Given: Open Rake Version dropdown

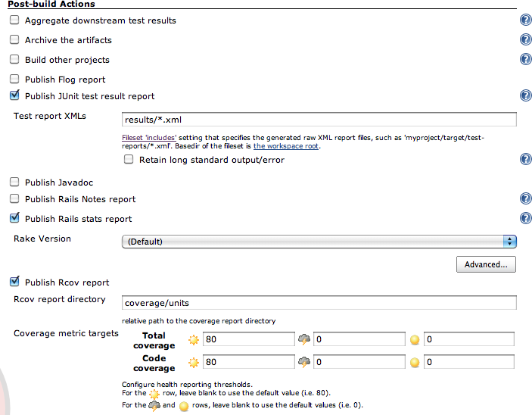Looking at the screenshot, I should coord(319,242).
